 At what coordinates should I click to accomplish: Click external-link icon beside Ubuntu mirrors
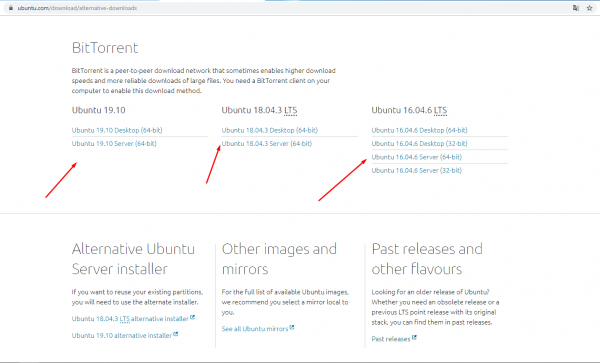coord(292,327)
